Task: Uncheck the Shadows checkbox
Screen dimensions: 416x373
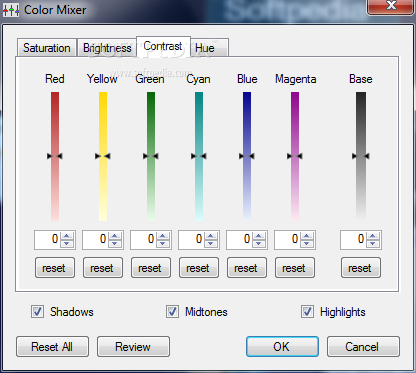Action: [37, 312]
